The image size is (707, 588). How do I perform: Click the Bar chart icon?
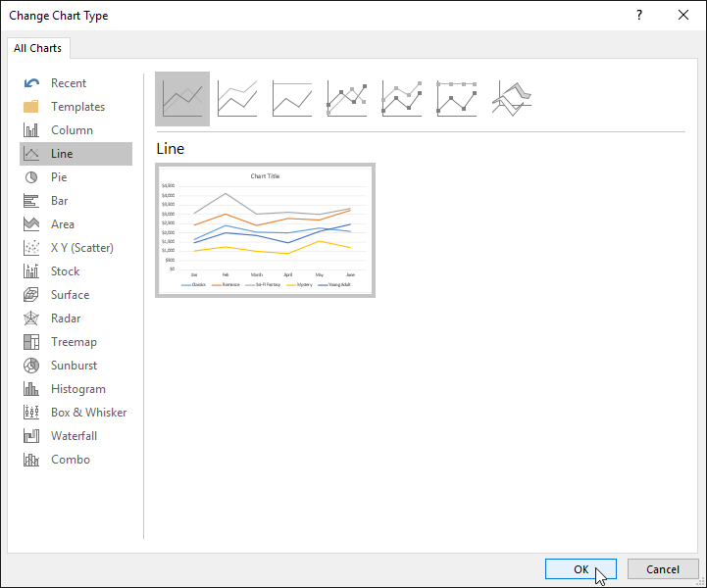(31, 201)
